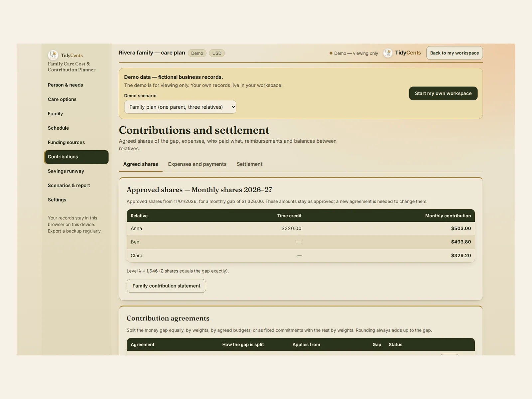Click Ben's $493.80 monthly contribution
This screenshot has width=532, height=399.
tap(461, 242)
